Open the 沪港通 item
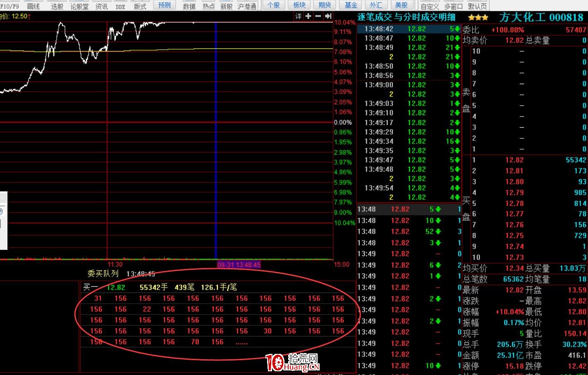Image resolution: width=588 pixels, height=375 pixels. [x=247, y=6]
